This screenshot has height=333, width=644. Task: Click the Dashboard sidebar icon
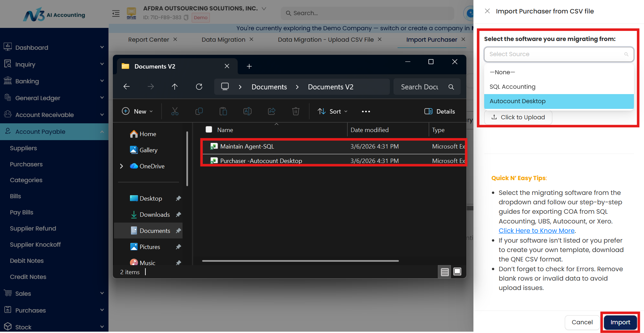[x=8, y=47]
